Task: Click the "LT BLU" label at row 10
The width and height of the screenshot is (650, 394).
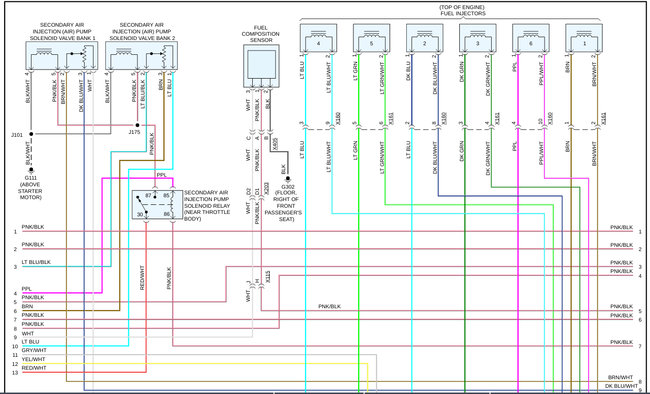Action: click(30, 341)
